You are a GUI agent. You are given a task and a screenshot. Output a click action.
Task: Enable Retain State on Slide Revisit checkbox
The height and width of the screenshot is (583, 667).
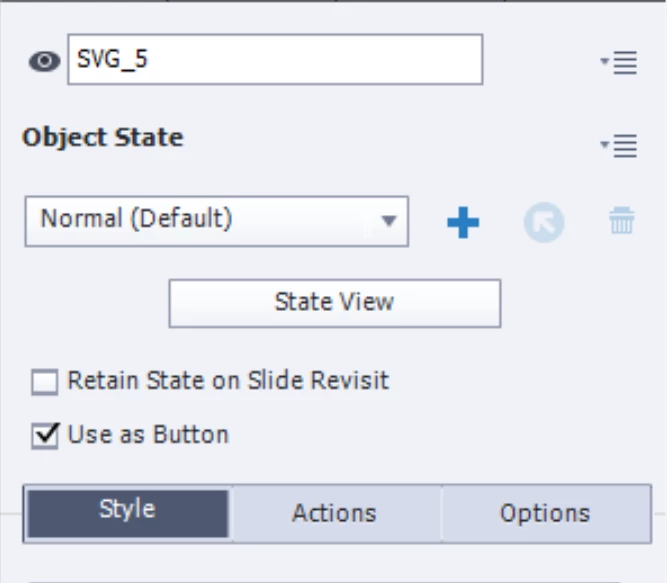point(45,381)
